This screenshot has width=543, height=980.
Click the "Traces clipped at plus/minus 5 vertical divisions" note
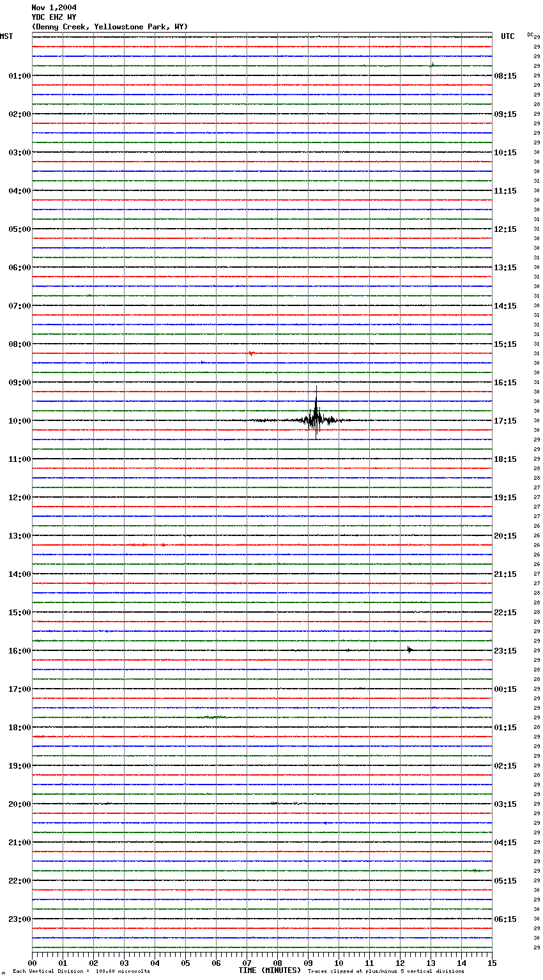tap(386, 972)
